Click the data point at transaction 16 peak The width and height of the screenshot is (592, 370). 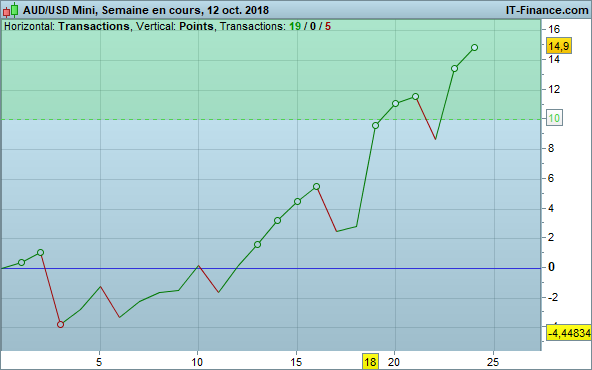click(x=316, y=187)
